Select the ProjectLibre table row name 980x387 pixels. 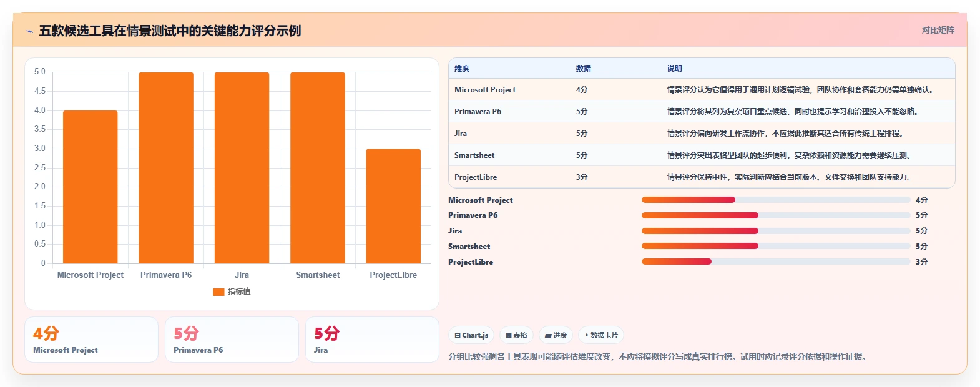pyautogui.click(x=476, y=177)
